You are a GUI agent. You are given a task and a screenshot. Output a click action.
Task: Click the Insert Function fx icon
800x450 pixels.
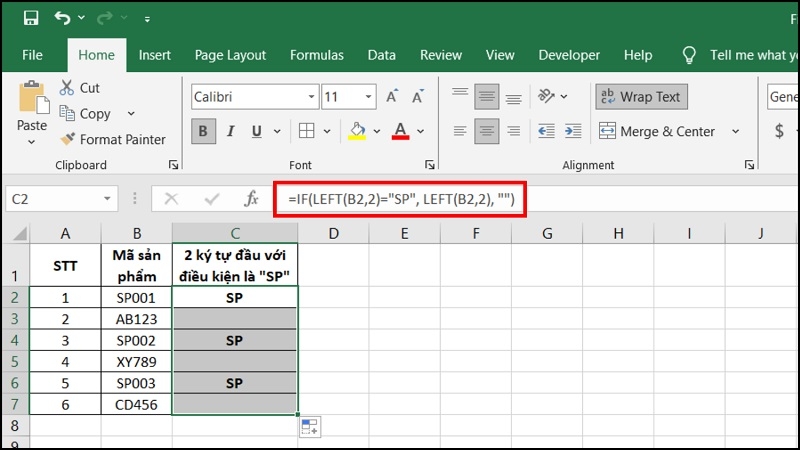252,198
